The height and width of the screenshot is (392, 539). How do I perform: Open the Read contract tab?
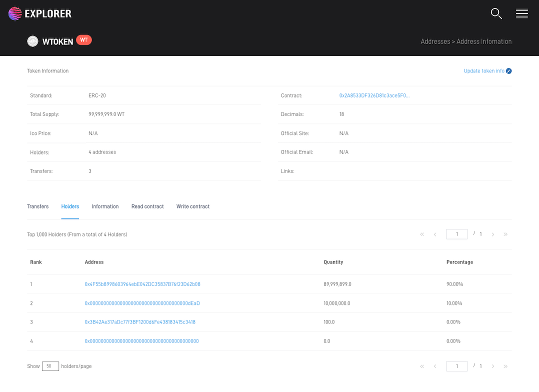pos(147,206)
